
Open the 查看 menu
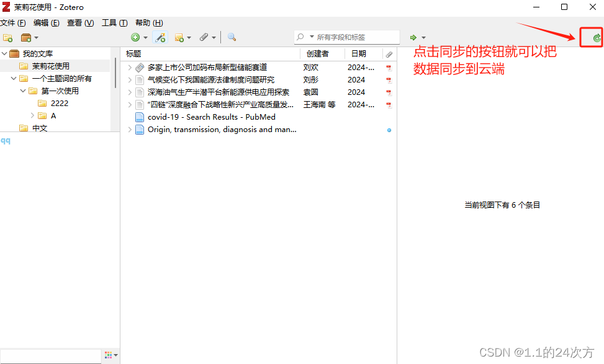pyautogui.click(x=80, y=23)
